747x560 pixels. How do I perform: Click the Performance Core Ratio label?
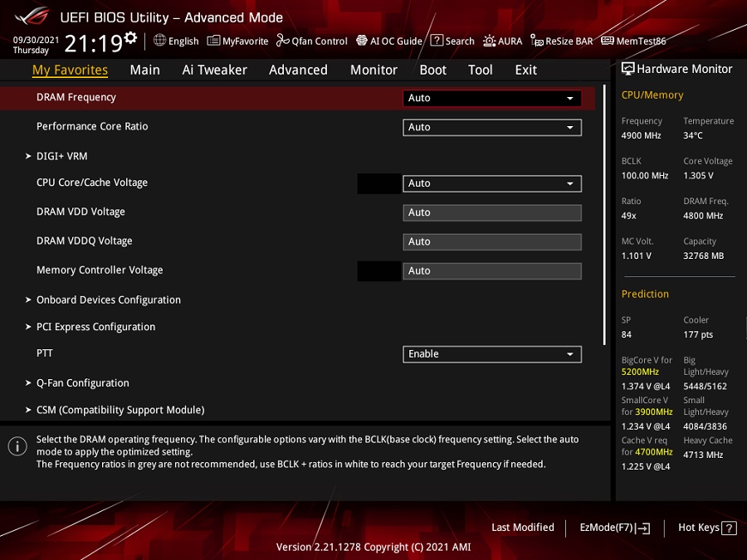(x=92, y=126)
